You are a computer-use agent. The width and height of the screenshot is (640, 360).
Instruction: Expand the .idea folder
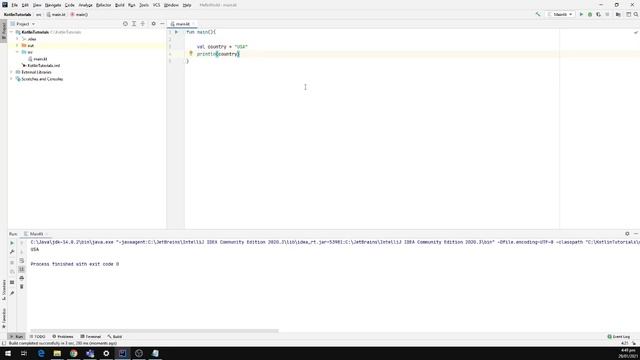tap(17, 39)
